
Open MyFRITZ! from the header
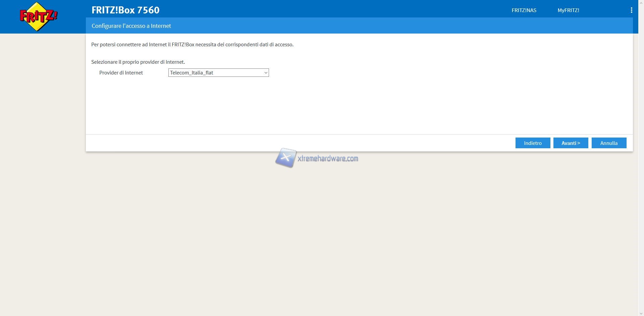pyautogui.click(x=568, y=10)
